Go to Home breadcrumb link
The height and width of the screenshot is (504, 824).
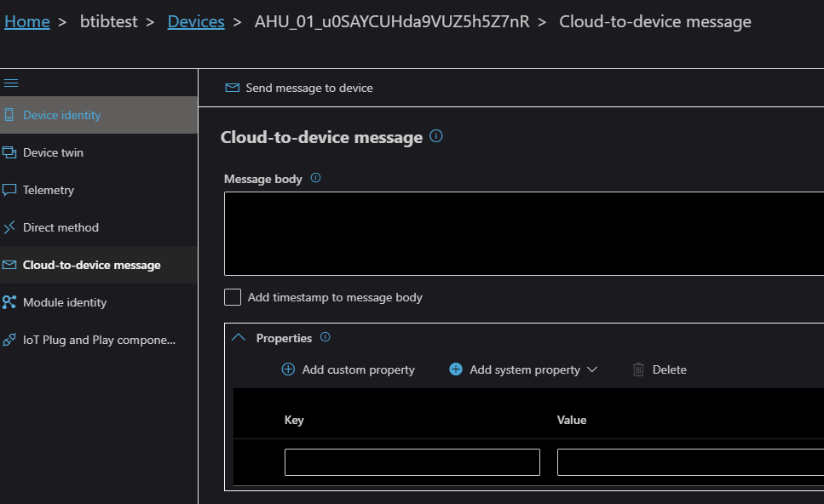pos(27,21)
